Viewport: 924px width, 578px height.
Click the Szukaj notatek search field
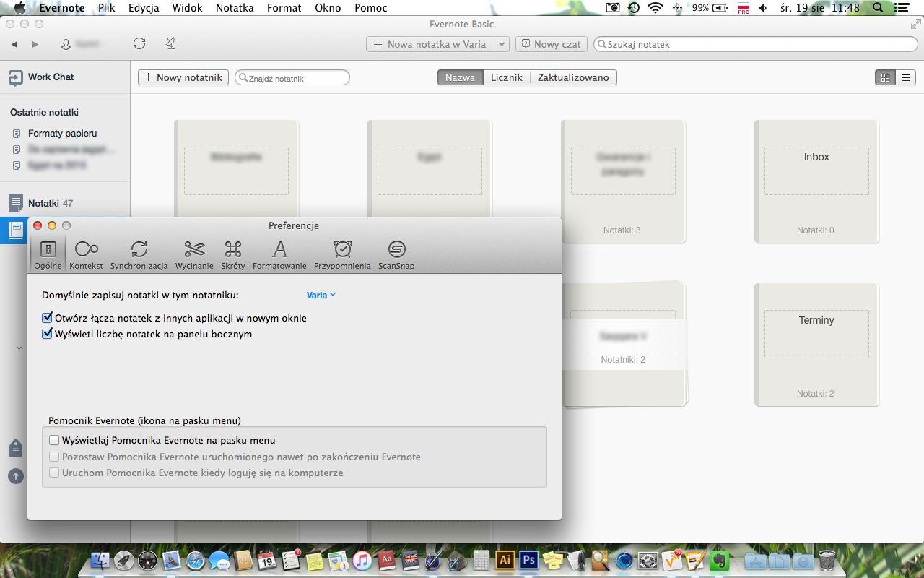755,44
